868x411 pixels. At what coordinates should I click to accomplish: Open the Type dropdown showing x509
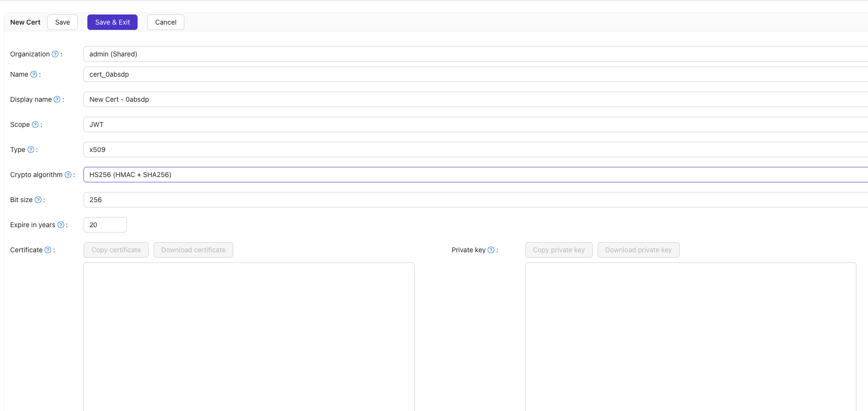tap(476, 150)
